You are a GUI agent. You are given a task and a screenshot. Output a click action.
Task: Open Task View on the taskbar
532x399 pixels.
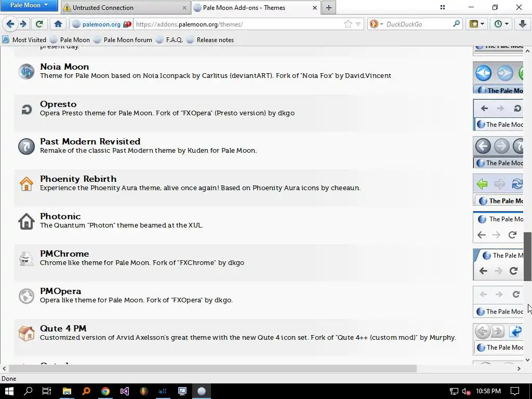pyautogui.click(x=46, y=391)
